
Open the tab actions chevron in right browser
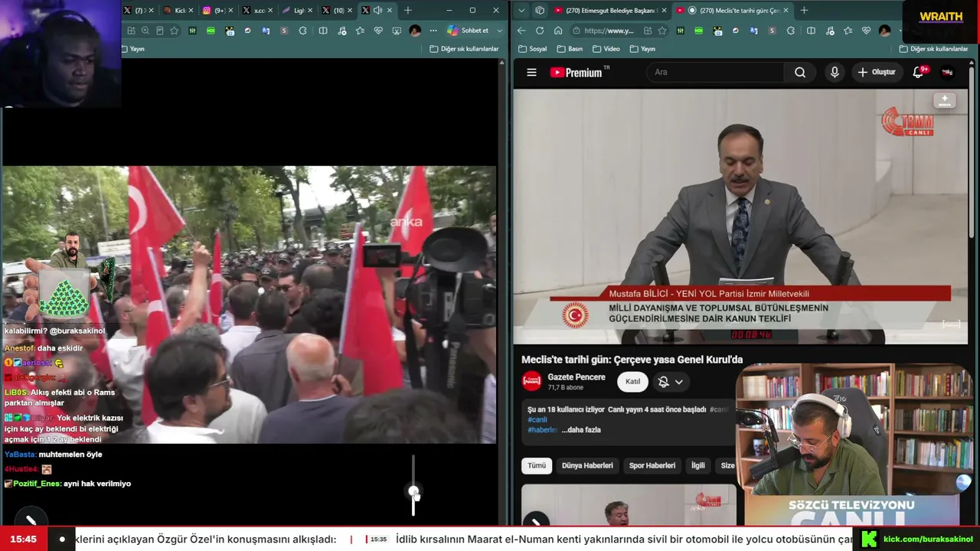click(x=521, y=10)
